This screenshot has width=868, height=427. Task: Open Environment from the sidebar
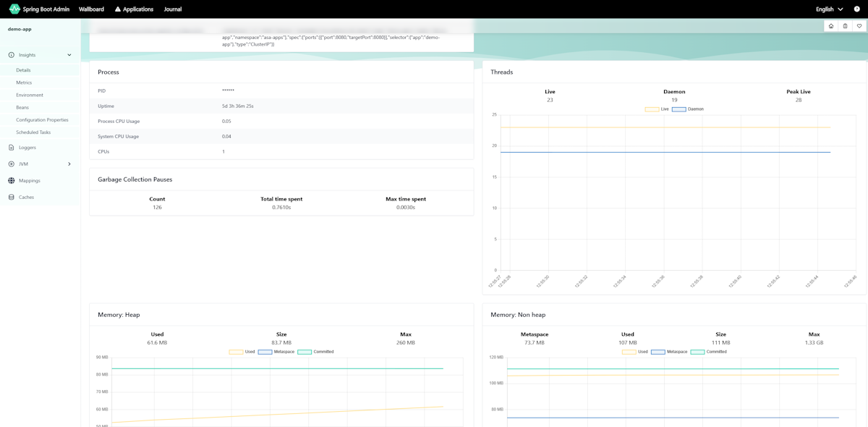coord(30,95)
